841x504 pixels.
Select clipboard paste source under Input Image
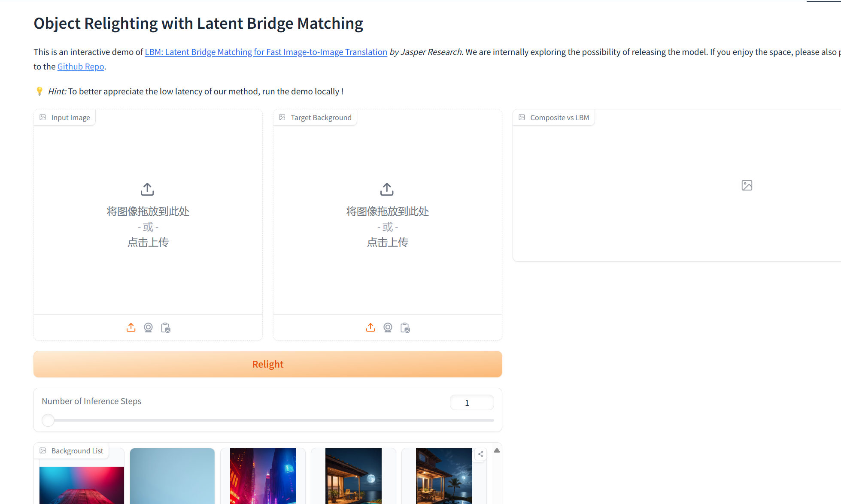(166, 328)
